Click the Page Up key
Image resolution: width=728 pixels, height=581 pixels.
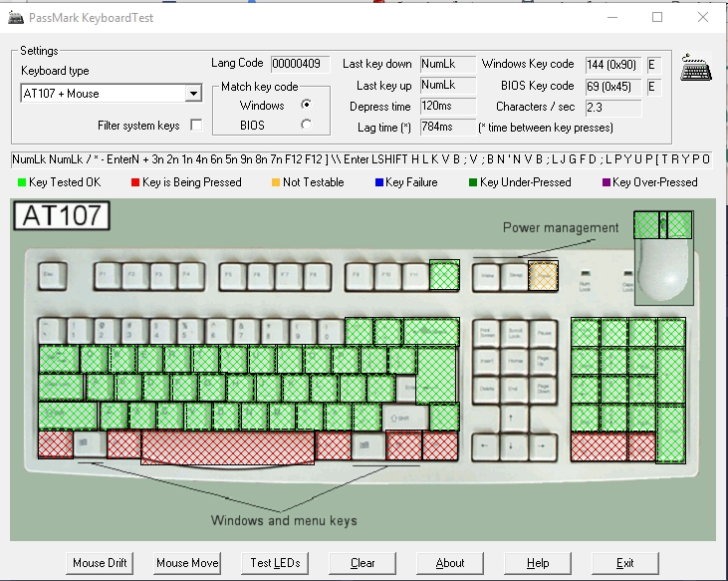[x=543, y=361]
